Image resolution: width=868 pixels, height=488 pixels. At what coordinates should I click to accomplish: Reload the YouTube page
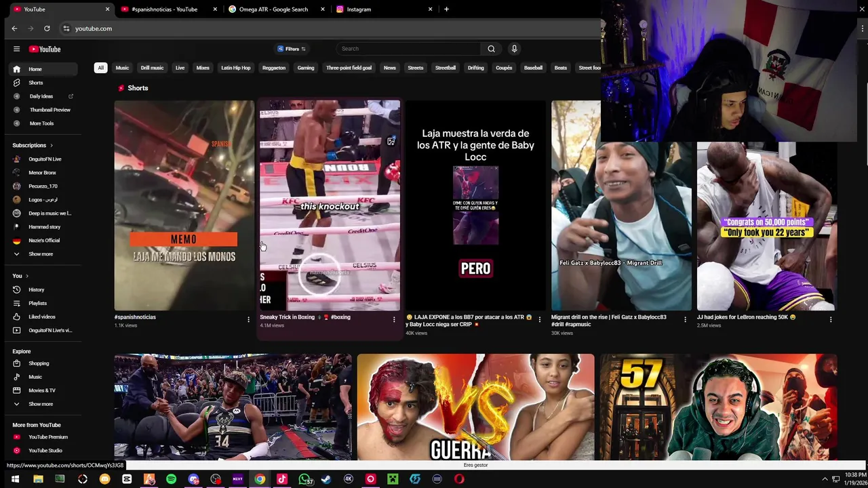[47, 28]
